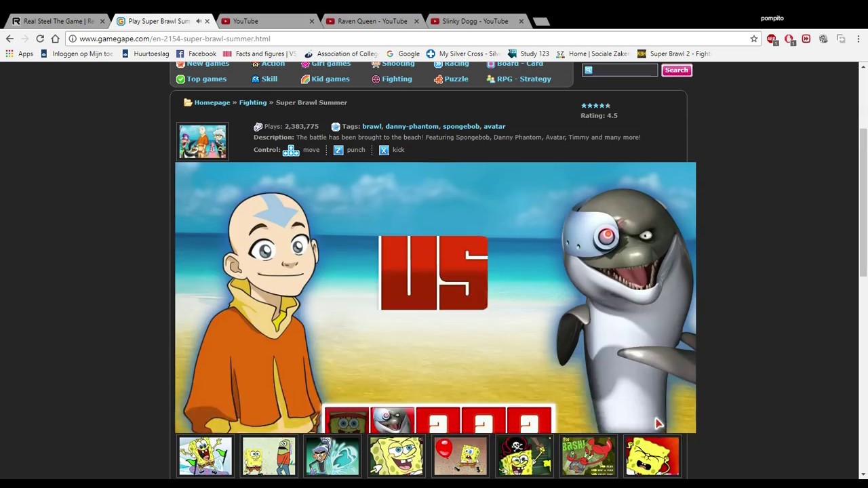Viewport: 868px width, 488px height.
Task: Open the Google bookmark
Action: click(403, 54)
